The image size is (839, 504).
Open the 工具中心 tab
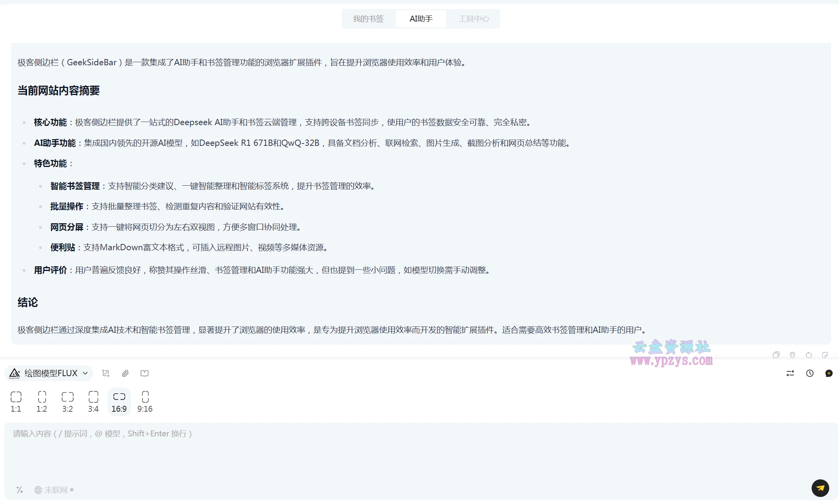click(474, 19)
